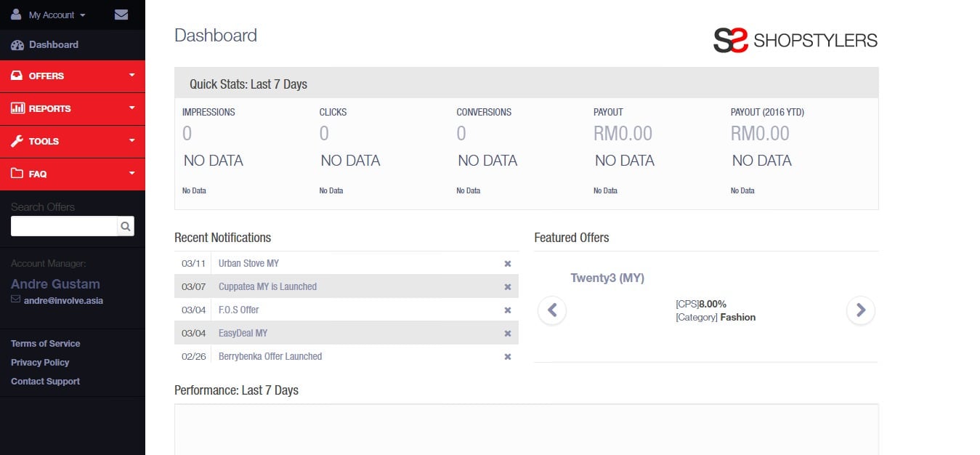Click andre@involve.asia email link

point(62,300)
